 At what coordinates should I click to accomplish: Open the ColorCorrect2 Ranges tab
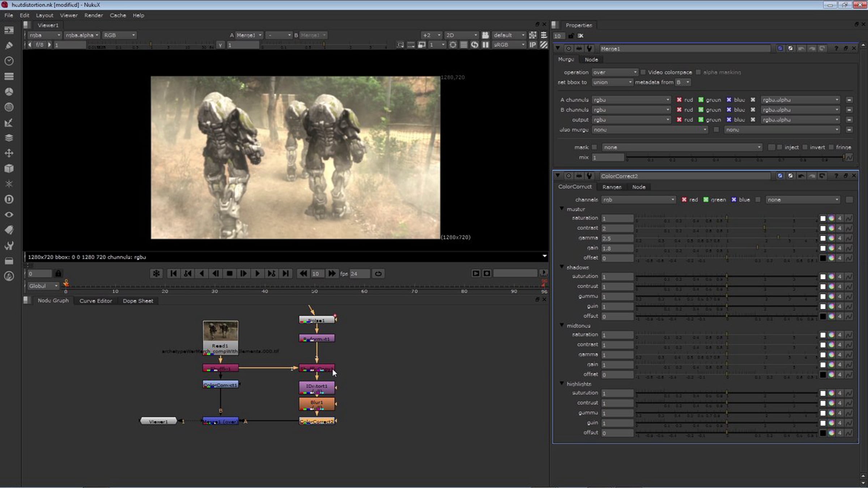pyautogui.click(x=612, y=187)
